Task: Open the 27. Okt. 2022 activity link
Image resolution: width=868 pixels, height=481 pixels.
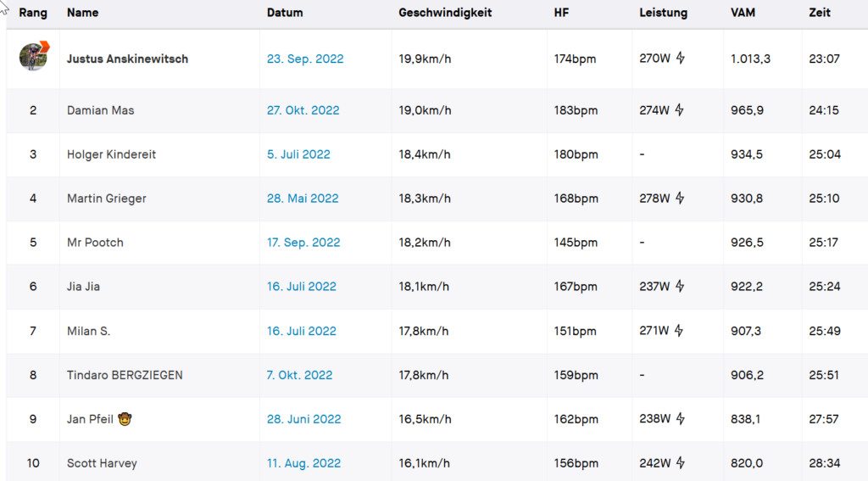Action: (x=303, y=110)
